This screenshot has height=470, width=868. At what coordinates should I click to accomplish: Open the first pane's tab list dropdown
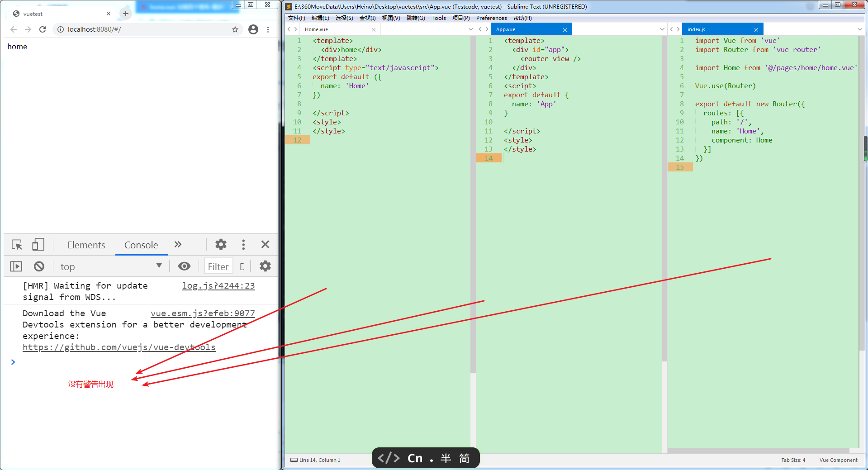[471, 29]
